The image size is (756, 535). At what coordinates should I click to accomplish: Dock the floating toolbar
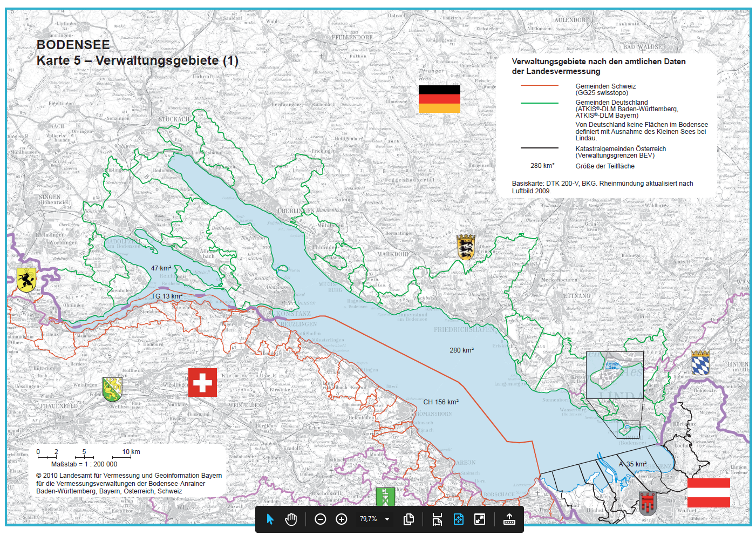tap(509, 519)
